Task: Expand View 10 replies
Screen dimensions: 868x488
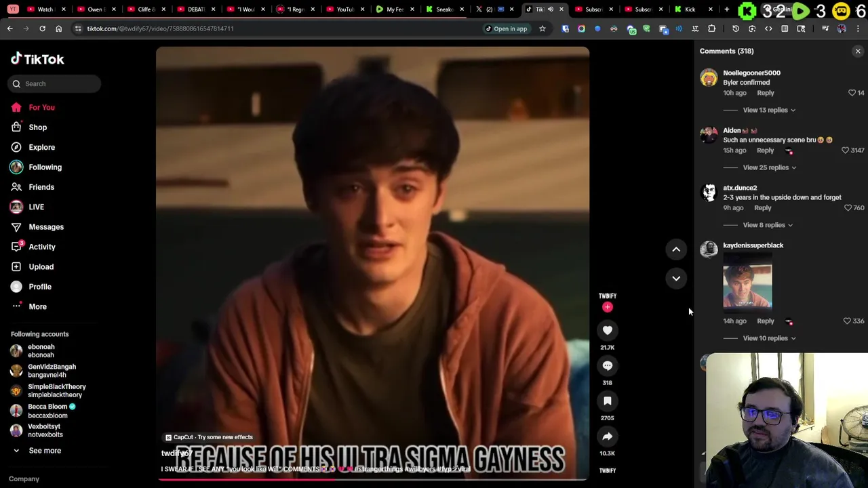Action: (770, 338)
